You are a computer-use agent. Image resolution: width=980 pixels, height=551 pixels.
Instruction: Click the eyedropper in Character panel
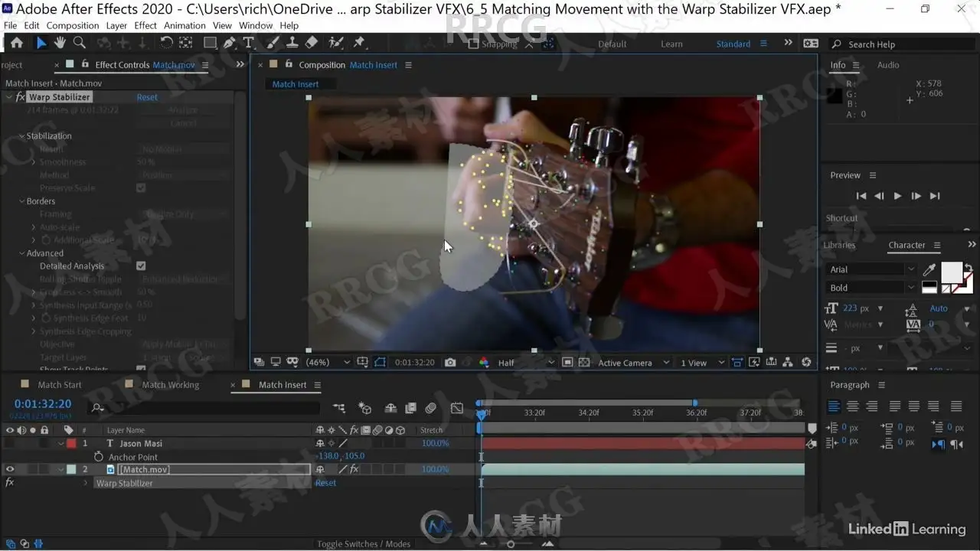[x=929, y=269]
